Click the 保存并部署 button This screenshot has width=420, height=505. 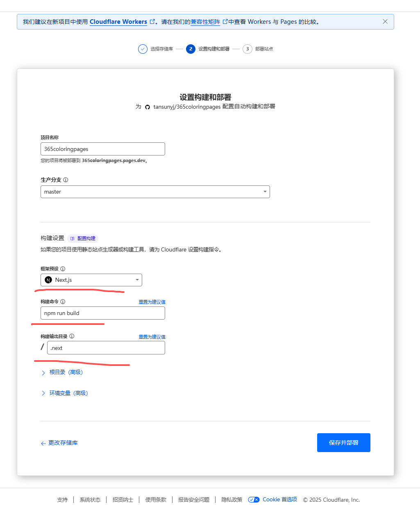click(343, 442)
